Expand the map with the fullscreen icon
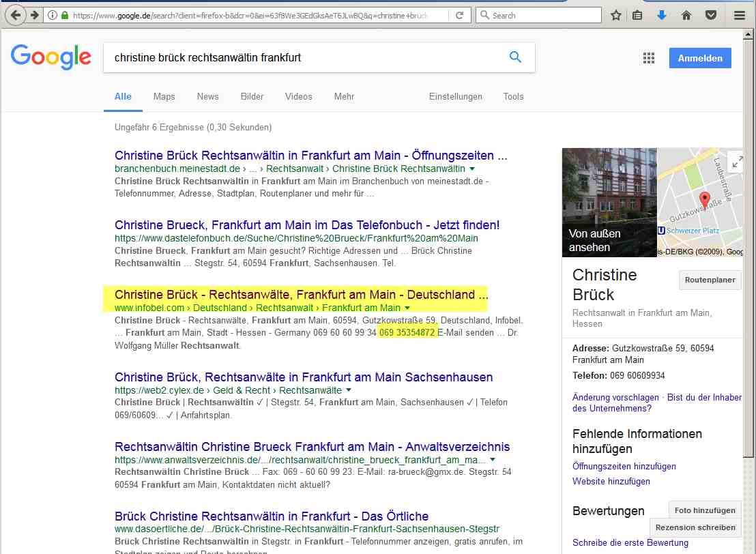This screenshot has height=554, width=756. pyautogui.click(x=737, y=162)
